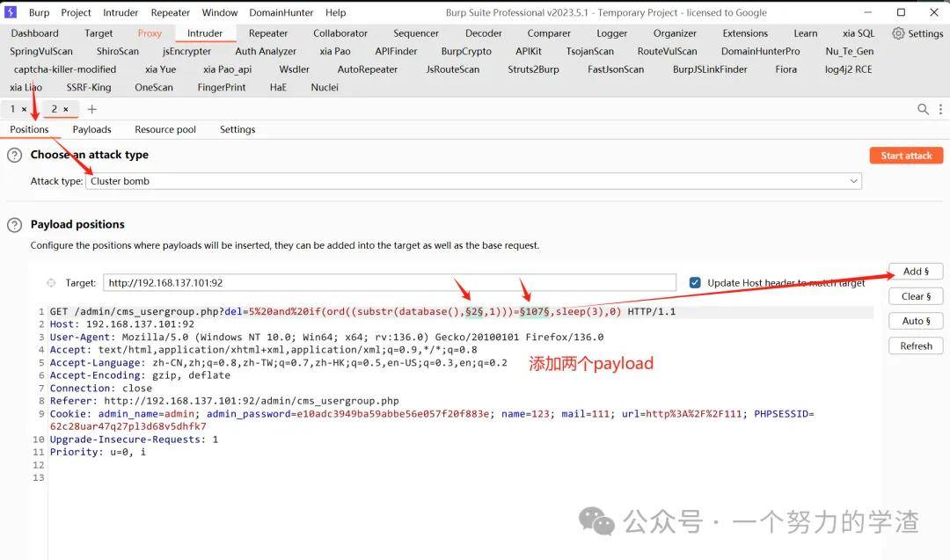Click the Burp Suite logo icon
The height and width of the screenshot is (560, 950).
point(11,12)
